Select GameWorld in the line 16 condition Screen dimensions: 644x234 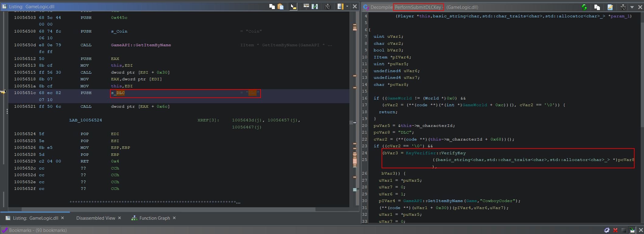(399, 98)
